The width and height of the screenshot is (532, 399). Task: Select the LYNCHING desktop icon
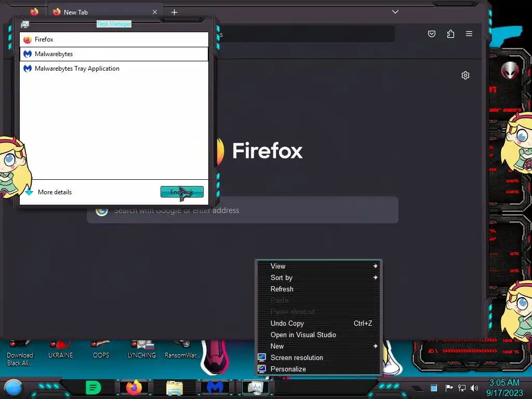[x=142, y=351]
